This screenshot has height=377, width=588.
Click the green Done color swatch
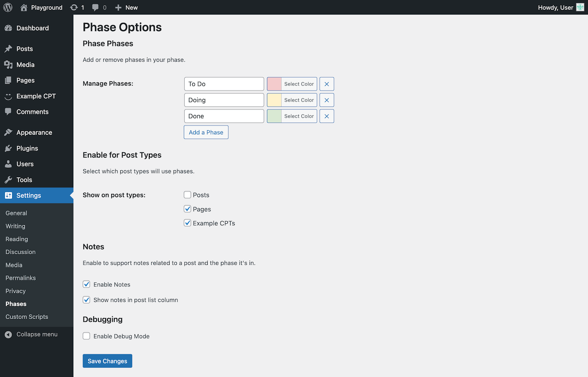click(x=274, y=116)
